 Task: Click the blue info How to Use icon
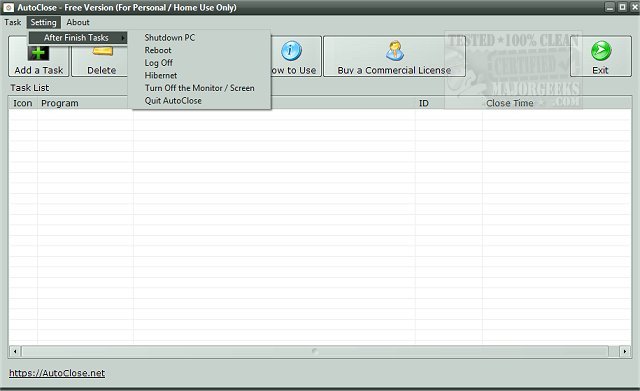point(291,51)
